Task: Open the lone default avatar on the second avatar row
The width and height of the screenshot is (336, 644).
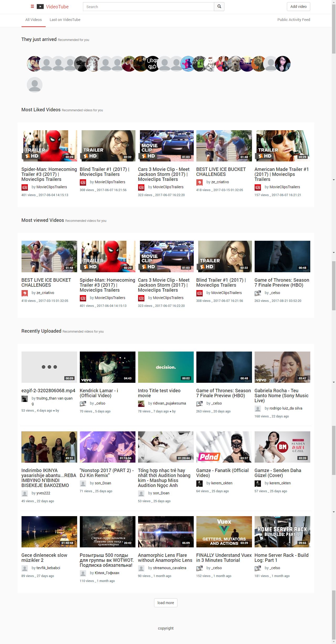Action: pyautogui.click(x=35, y=85)
